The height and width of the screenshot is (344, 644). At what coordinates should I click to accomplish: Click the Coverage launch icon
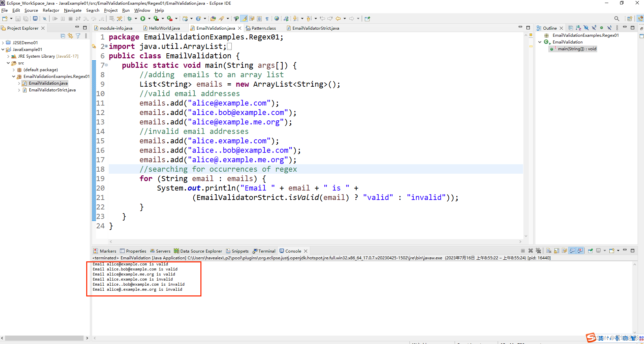[x=156, y=19]
